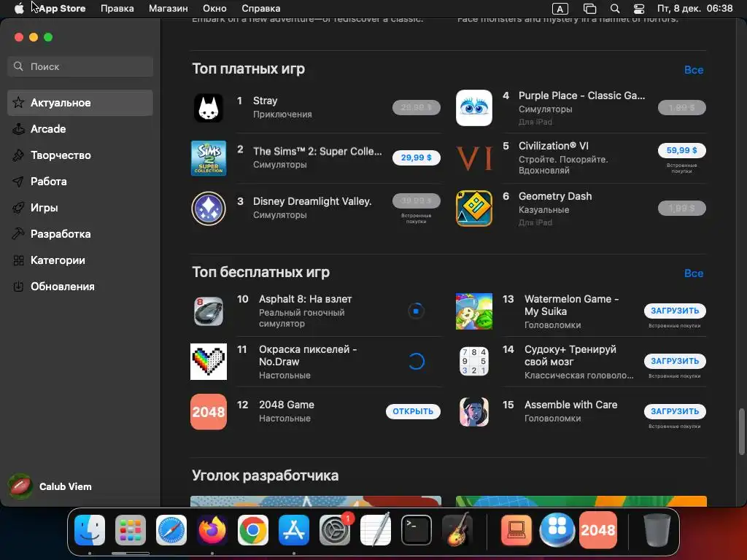The width and height of the screenshot is (747, 560).
Task: Open Asphalt 8 app icon
Action: (208, 311)
